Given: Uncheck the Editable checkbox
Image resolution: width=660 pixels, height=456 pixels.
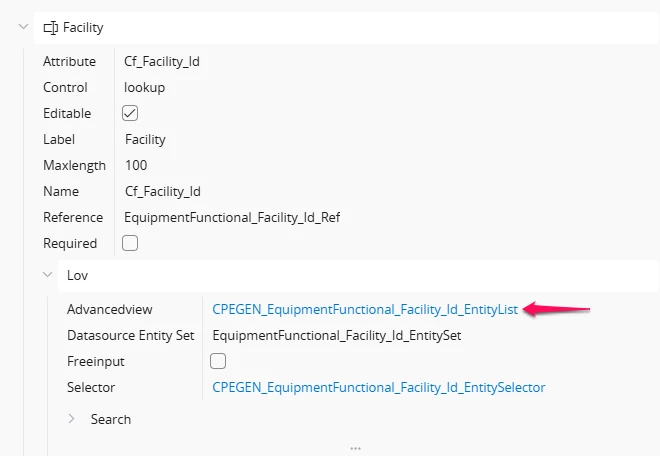Looking at the screenshot, I should coord(130,113).
